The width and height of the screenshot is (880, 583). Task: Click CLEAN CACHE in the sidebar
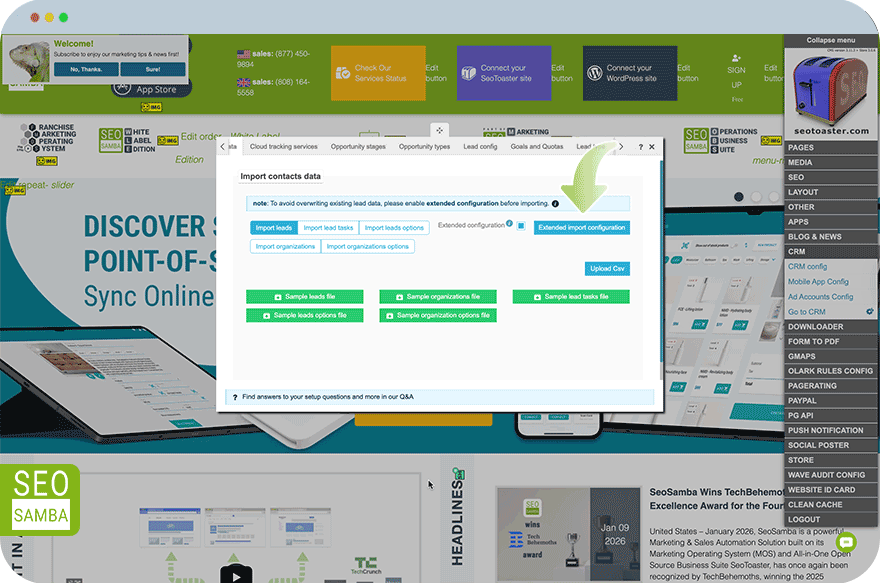click(x=831, y=504)
